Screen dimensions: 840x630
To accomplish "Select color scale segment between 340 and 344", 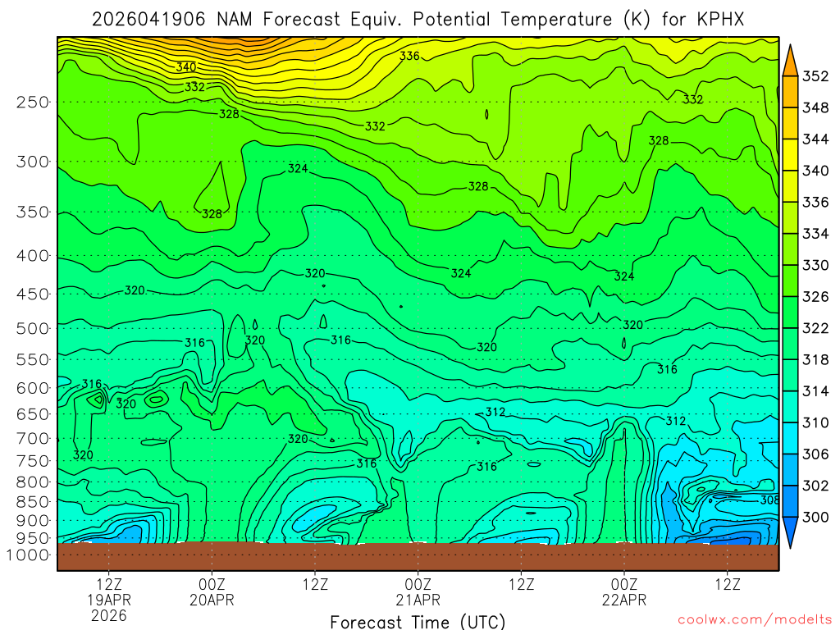I will 790,155.
